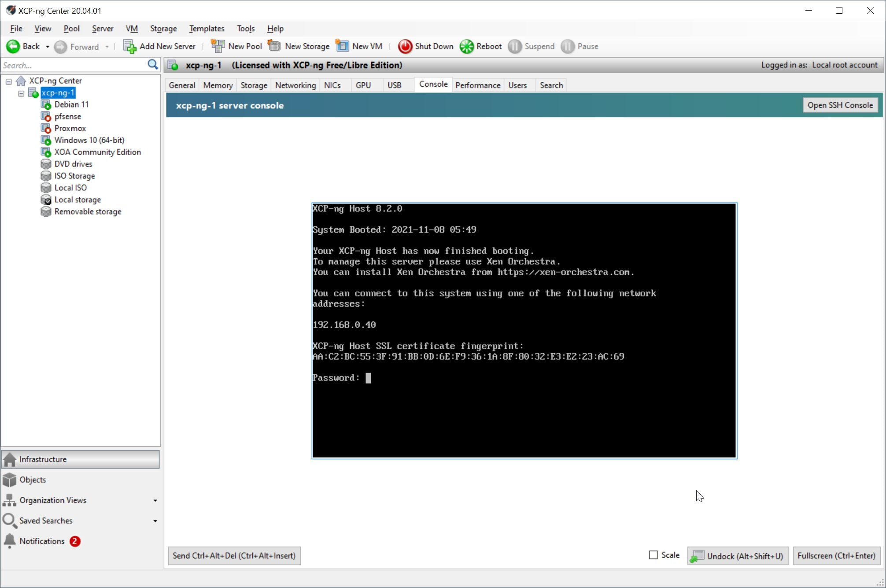Click the New Pool toolbar icon

click(218, 46)
